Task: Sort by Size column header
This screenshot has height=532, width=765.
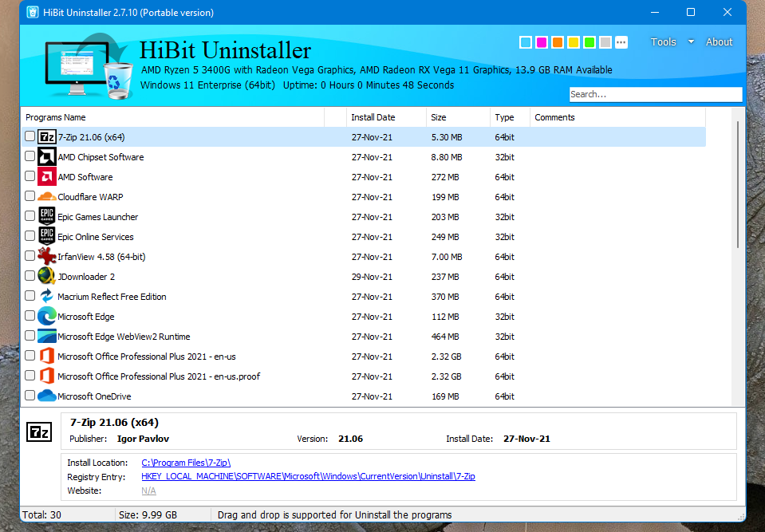Action: tap(458, 117)
